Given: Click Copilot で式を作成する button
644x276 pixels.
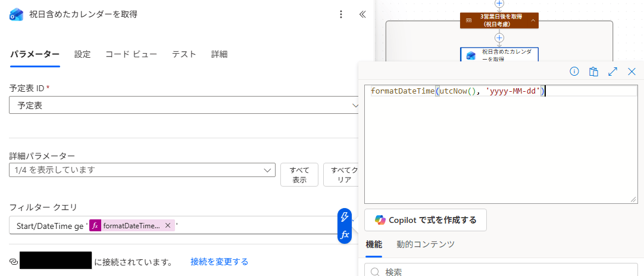Looking at the screenshot, I should [426, 220].
